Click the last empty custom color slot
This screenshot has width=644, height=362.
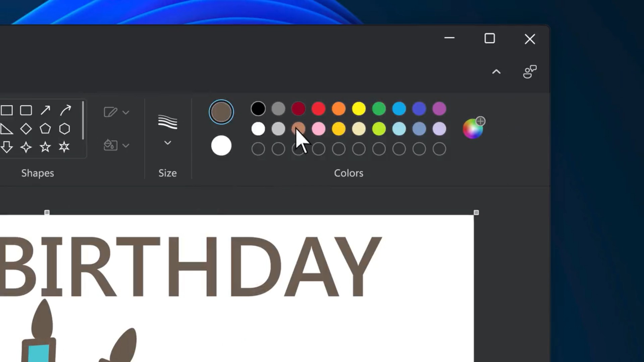tap(439, 149)
